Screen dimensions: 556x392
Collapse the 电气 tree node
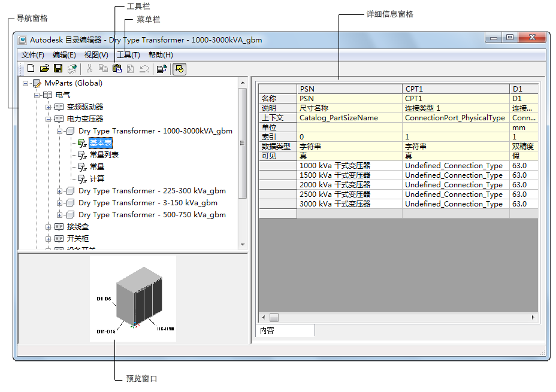pyautogui.click(x=37, y=95)
